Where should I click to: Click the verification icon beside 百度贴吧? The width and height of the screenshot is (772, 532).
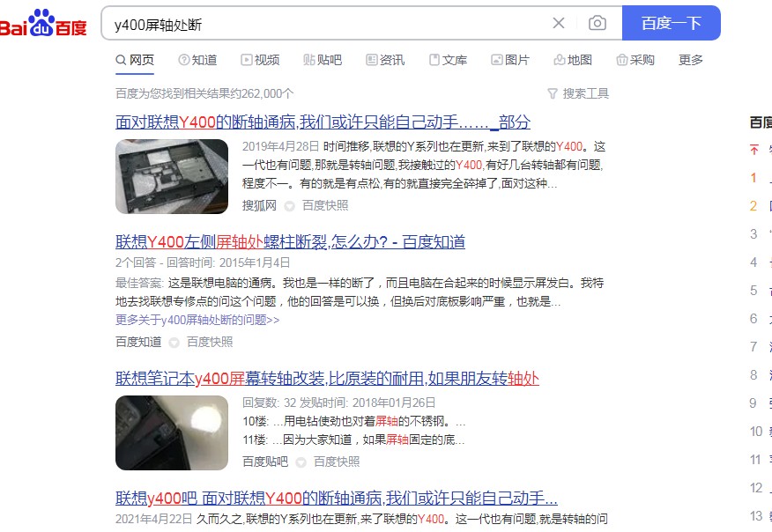coord(301,462)
